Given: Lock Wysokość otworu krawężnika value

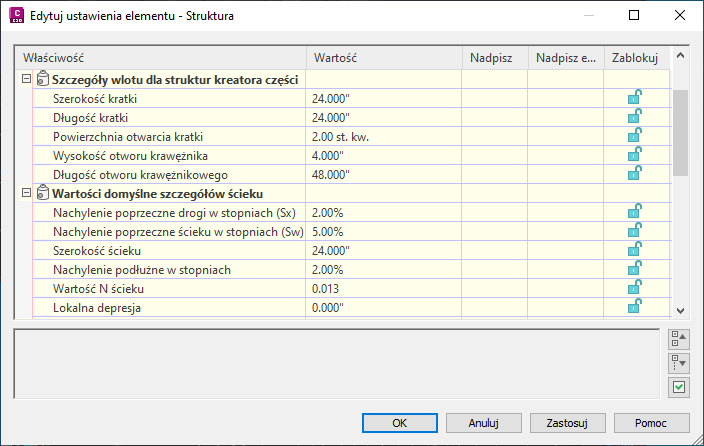Looking at the screenshot, I should (634, 155).
